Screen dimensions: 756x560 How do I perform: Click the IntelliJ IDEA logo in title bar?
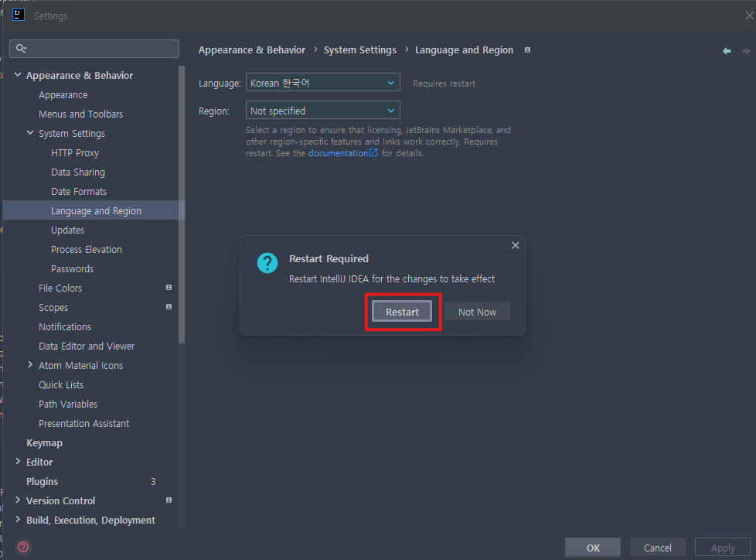point(19,15)
